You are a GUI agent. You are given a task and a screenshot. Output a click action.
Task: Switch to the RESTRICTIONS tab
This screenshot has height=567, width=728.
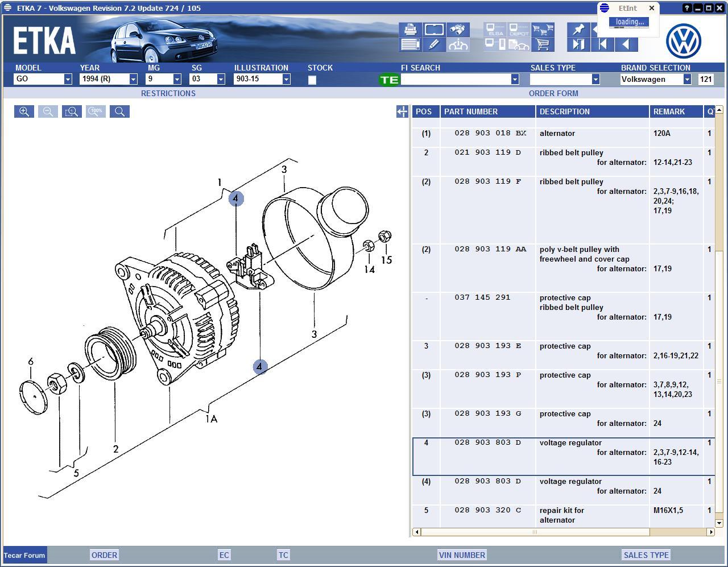(168, 93)
